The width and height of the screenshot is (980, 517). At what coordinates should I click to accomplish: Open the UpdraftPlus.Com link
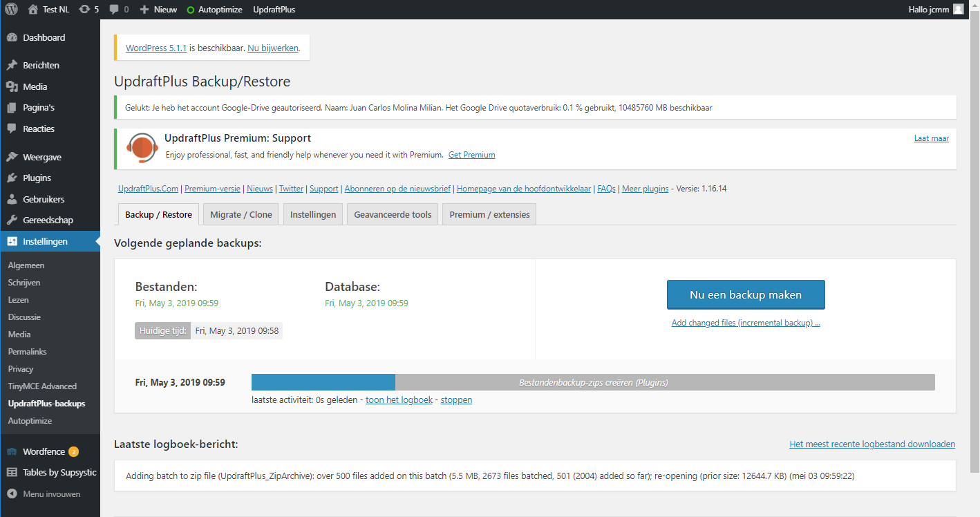[148, 189]
